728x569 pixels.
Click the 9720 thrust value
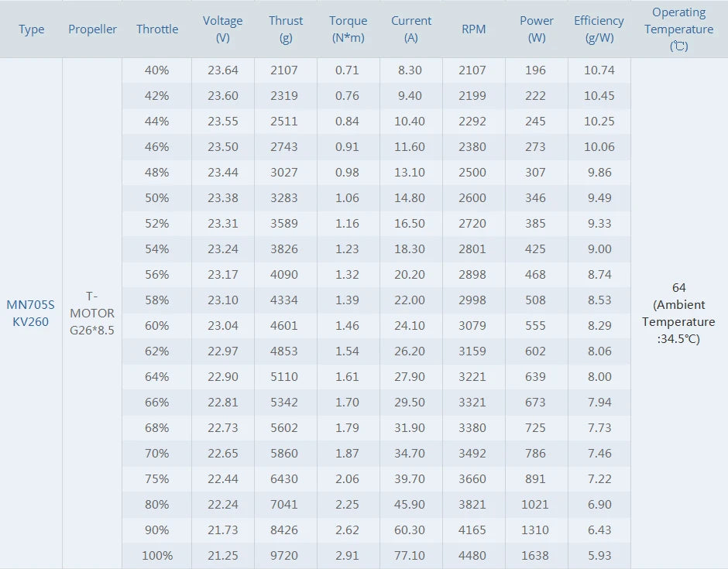tap(283, 555)
